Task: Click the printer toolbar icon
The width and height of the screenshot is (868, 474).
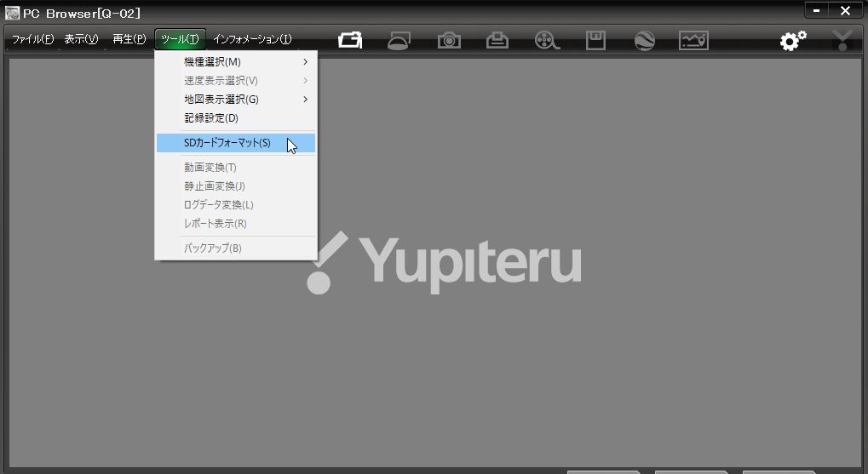Action: pos(497,40)
